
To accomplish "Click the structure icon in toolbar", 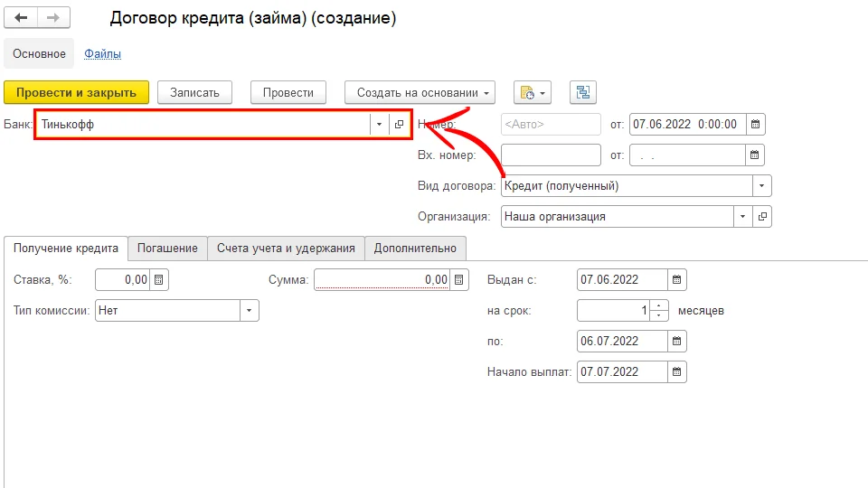I will coord(582,92).
